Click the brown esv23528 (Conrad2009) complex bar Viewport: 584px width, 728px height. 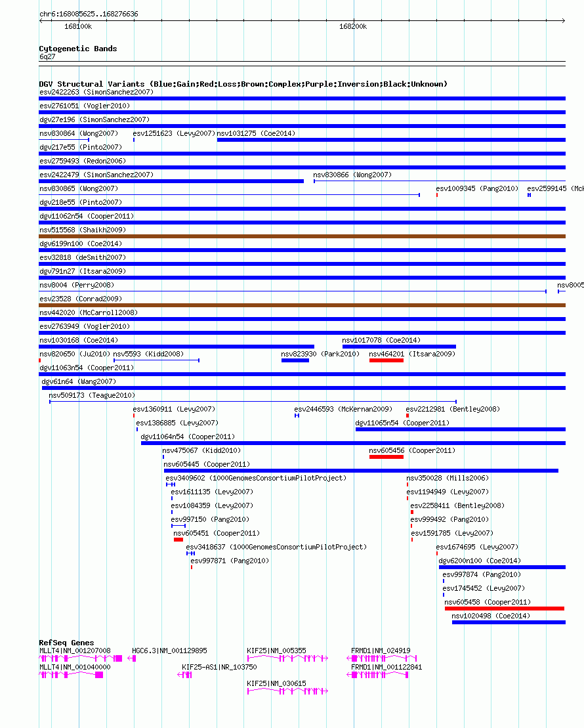(x=302, y=305)
